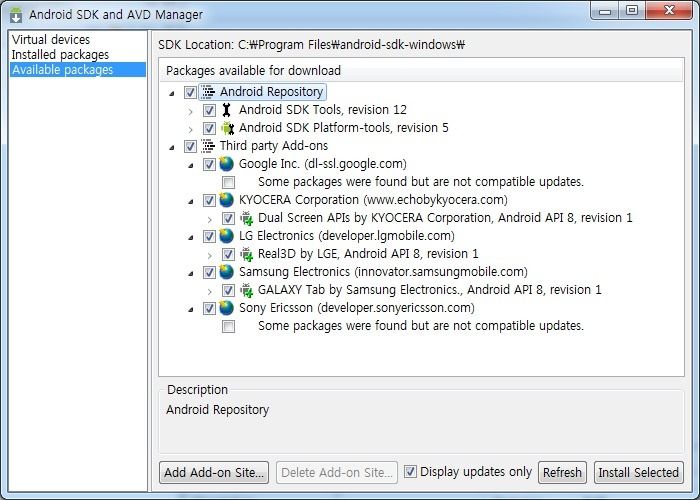
Task: Select LG Electronics (developer.lgmobile.com) row
Action: point(347,235)
